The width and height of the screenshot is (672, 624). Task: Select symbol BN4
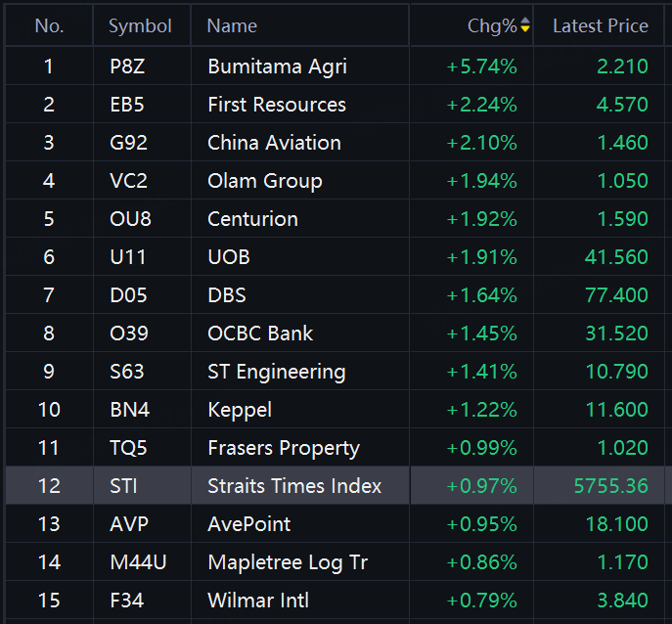129,410
